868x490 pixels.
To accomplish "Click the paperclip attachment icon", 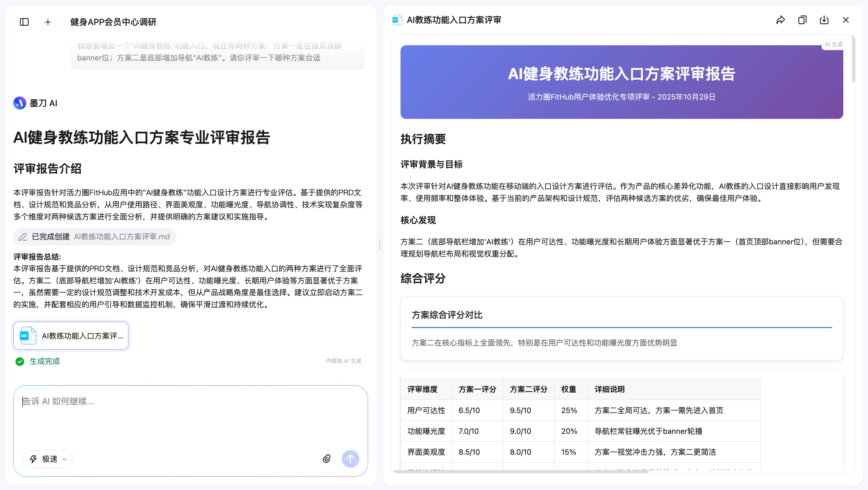I will tap(326, 459).
